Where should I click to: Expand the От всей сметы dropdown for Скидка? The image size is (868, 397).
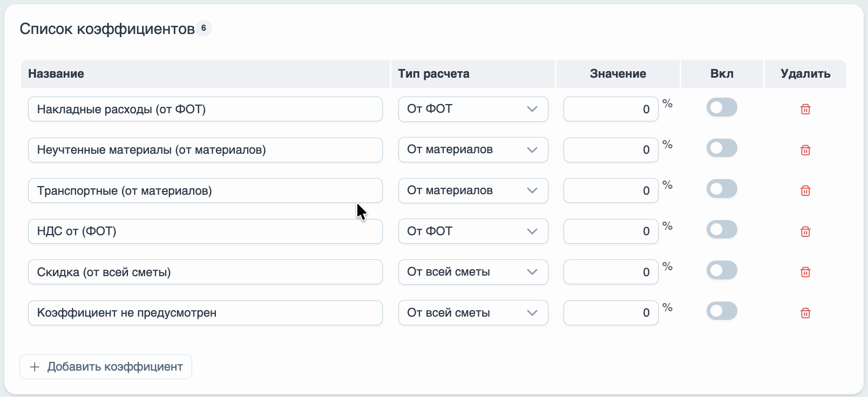coord(473,272)
